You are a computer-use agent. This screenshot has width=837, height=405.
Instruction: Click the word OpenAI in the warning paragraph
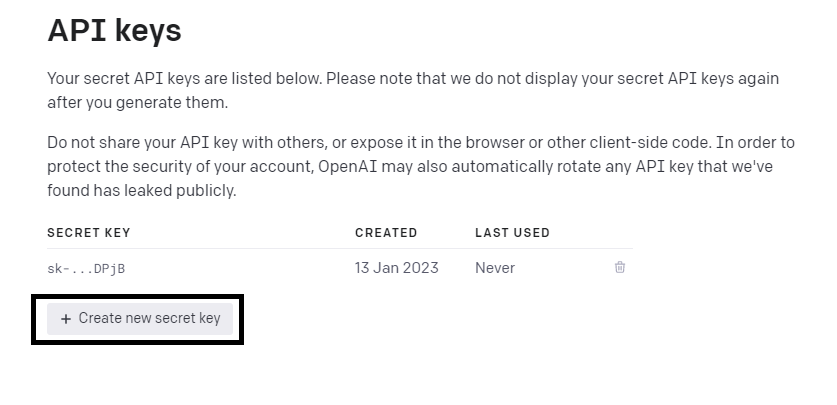[x=350, y=166]
